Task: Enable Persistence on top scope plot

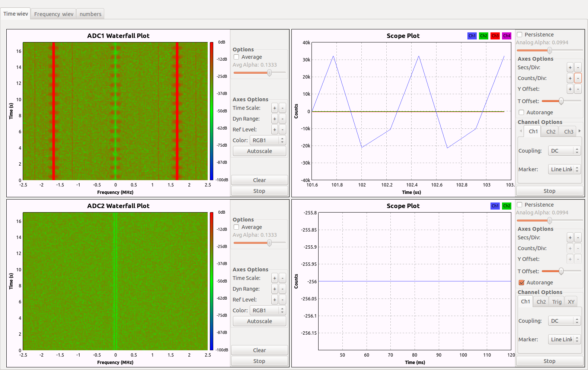Action: click(x=520, y=35)
